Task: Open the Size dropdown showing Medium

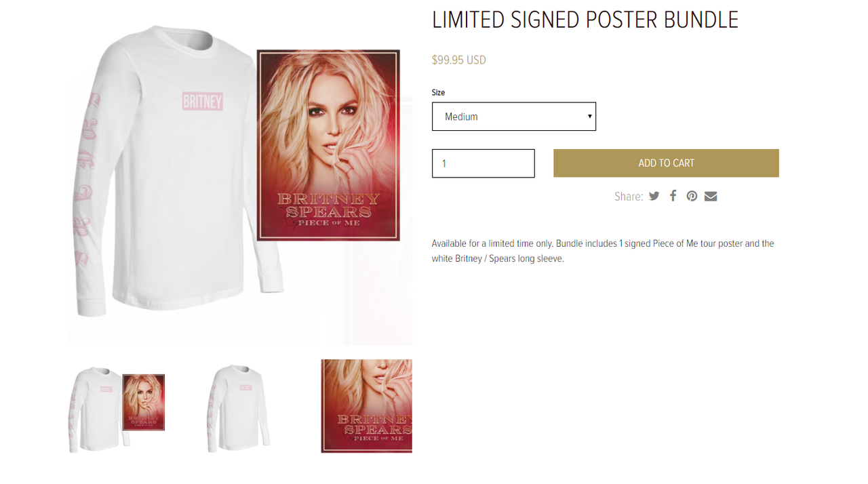Action: pyautogui.click(x=514, y=117)
